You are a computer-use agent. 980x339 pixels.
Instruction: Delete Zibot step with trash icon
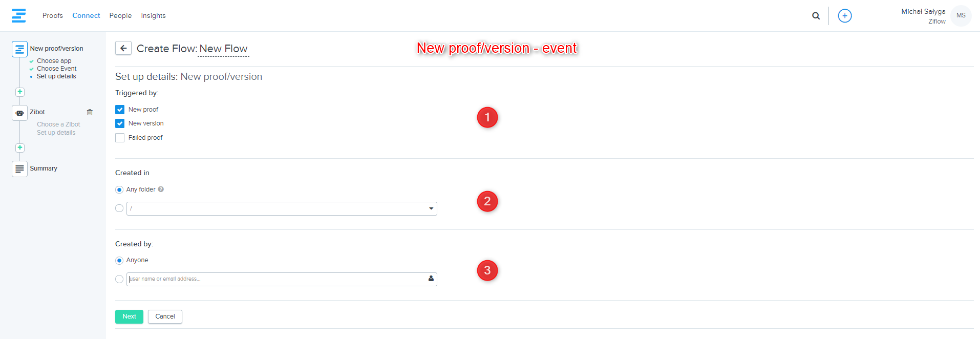point(90,112)
